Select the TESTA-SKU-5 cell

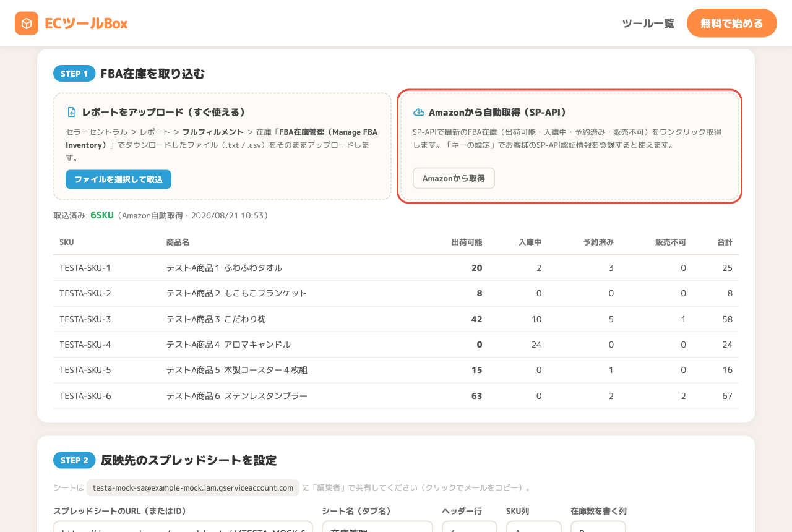point(85,370)
